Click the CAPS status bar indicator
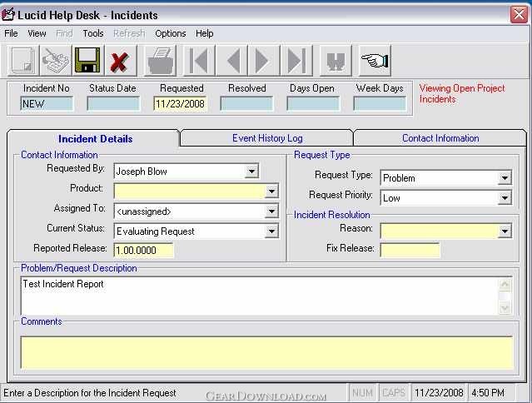 tap(394, 393)
